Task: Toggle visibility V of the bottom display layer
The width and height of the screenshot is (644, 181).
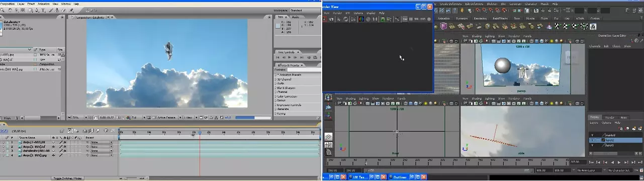Action: coord(592,145)
